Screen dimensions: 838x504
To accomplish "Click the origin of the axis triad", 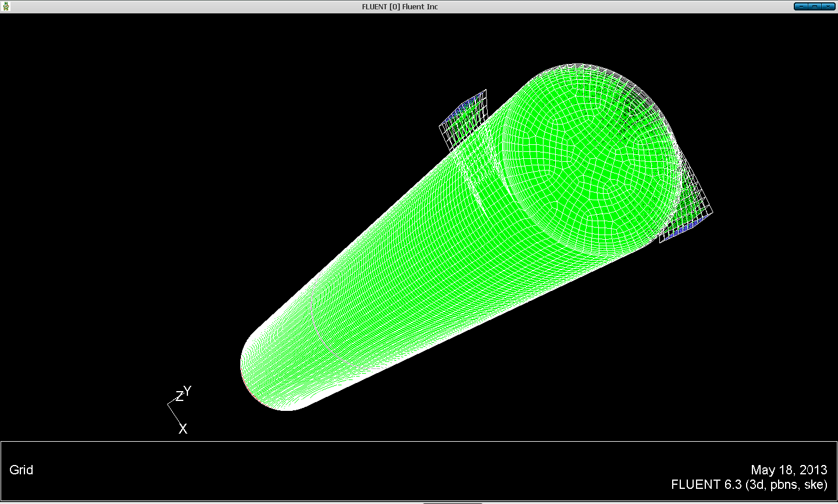I will tap(168, 403).
